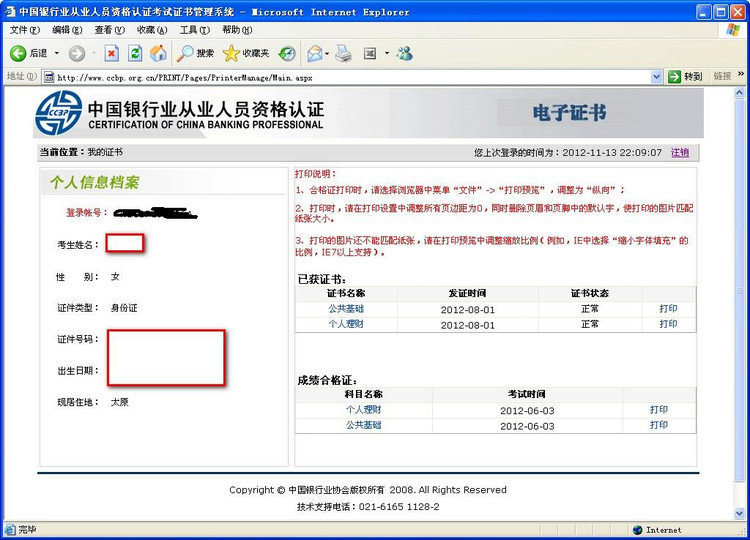Click the Print printer icon in toolbar
This screenshot has height=540, width=750.
pos(343,53)
